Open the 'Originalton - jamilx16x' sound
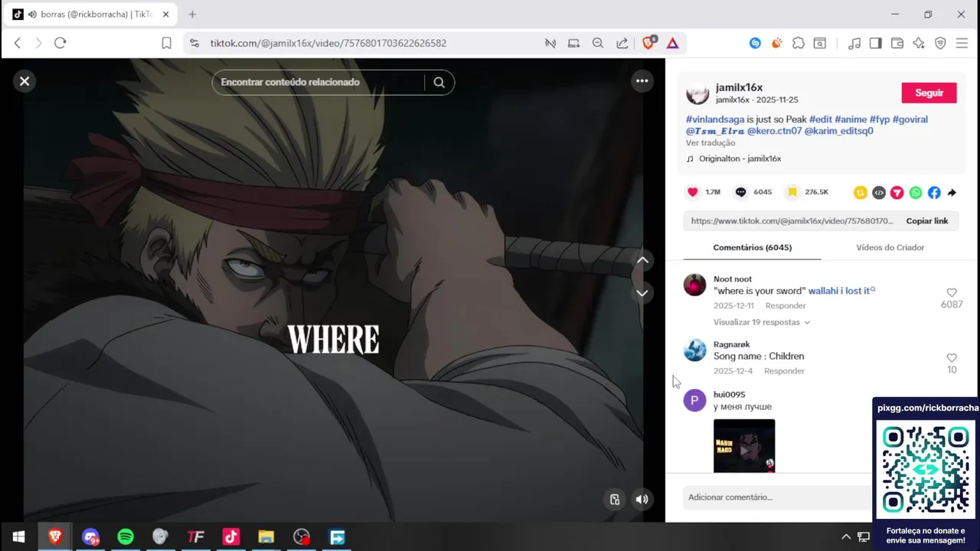This screenshot has height=551, width=980. (x=740, y=159)
